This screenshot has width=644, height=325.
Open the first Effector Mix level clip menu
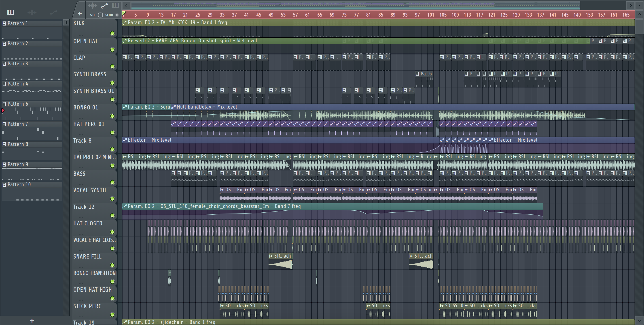point(125,140)
